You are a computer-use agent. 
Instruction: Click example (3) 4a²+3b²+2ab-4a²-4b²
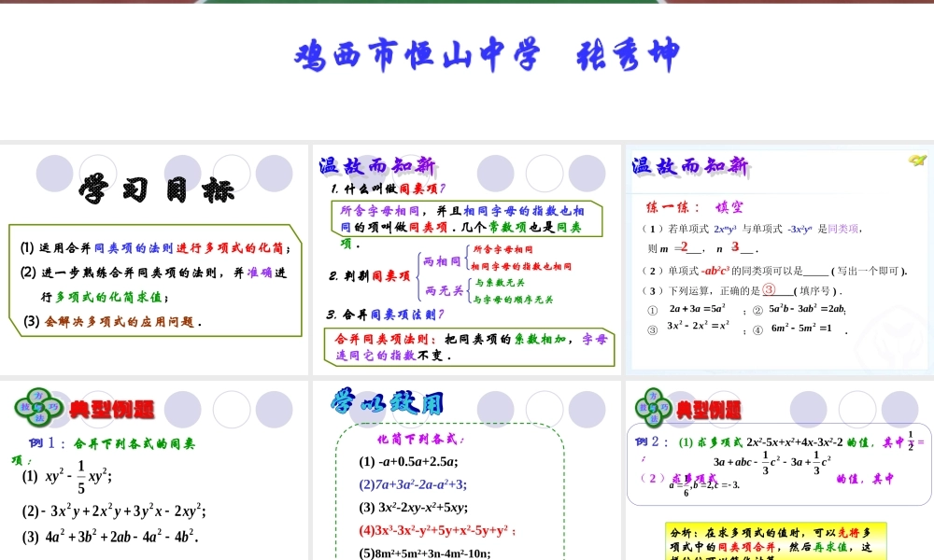[109, 536]
